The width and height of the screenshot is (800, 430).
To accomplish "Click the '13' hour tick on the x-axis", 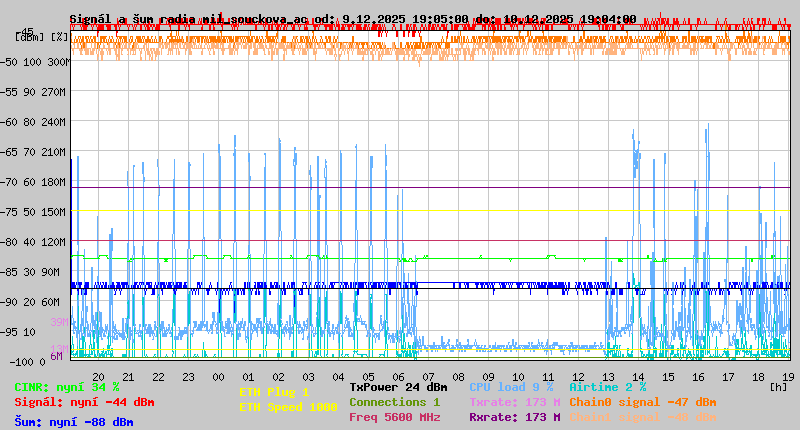I will tap(609, 377).
